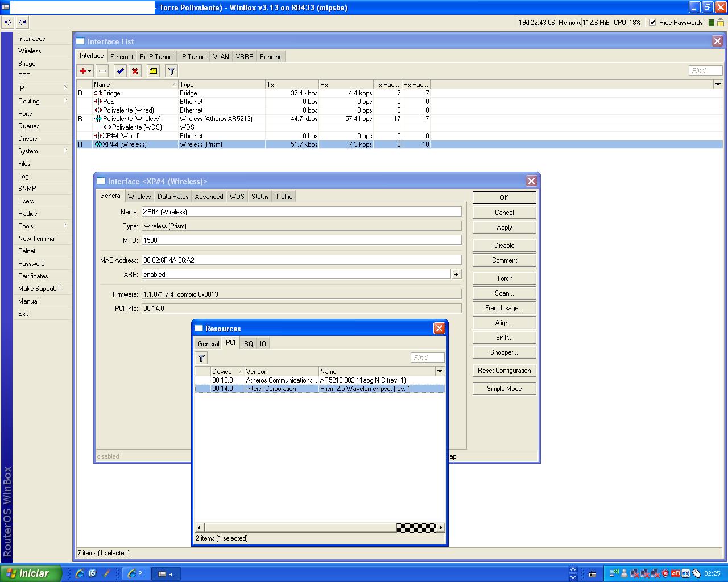
Task: Click the yellow Comment button in toolbar
Action: pyautogui.click(x=154, y=71)
